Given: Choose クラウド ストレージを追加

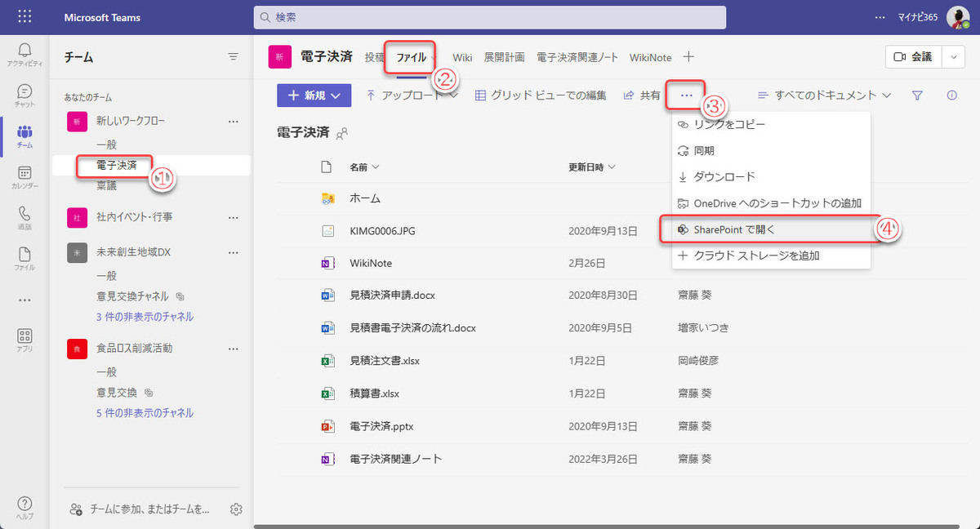Looking at the screenshot, I should coord(771,256).
